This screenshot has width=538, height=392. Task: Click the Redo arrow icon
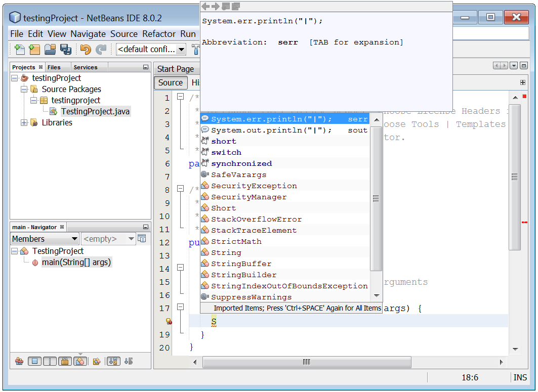tap(101, 50)
